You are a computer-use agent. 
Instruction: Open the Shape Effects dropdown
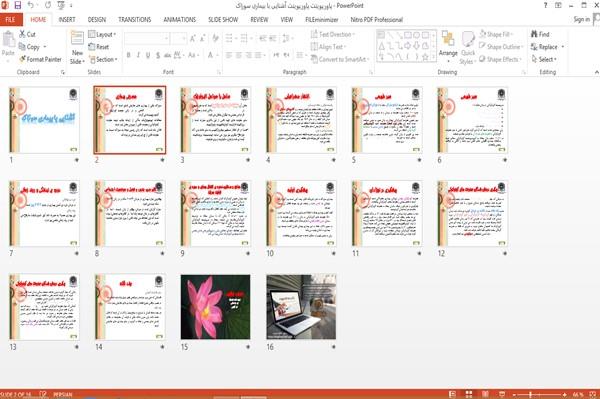pos(501,59)
